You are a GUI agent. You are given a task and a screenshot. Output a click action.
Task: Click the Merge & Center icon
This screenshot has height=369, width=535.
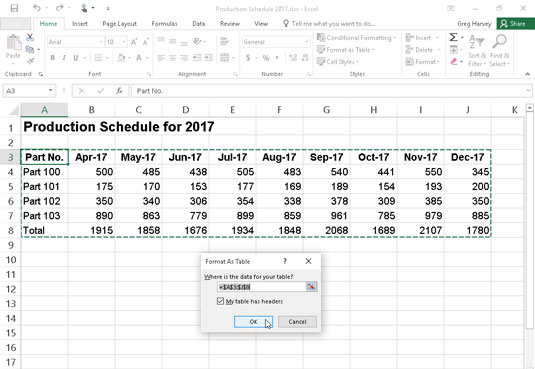click(x=225, y=58)
